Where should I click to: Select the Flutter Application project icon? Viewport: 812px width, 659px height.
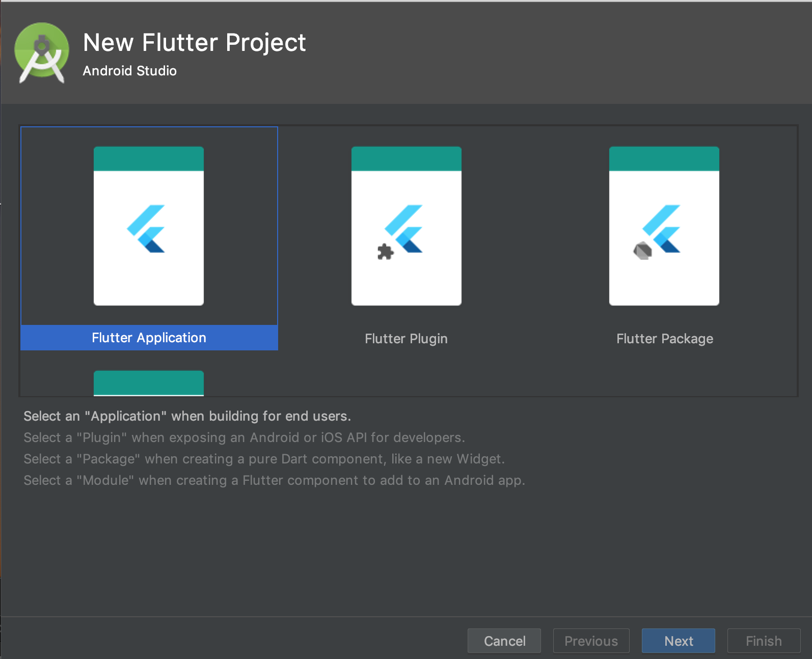(149, 226)
